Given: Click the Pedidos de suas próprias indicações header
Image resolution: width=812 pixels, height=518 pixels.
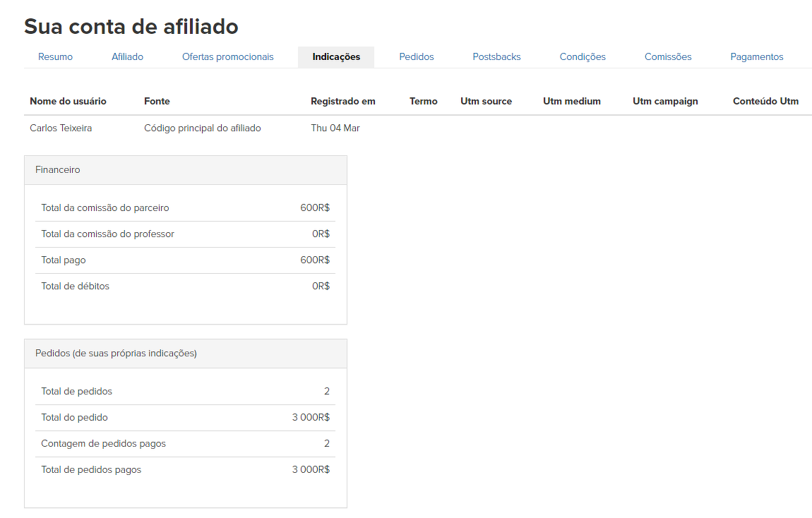Looking at the screenshot, I should pyautogui.click(x=185, y=354).
